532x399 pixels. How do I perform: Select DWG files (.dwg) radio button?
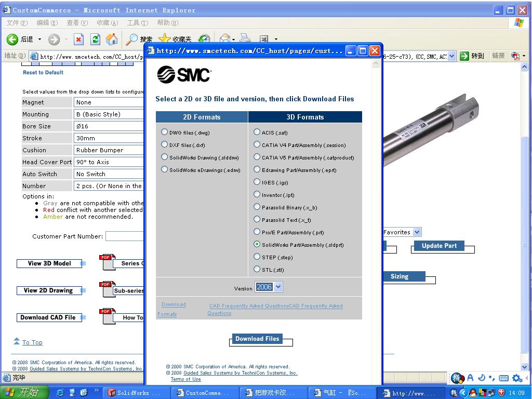point(164,131)
